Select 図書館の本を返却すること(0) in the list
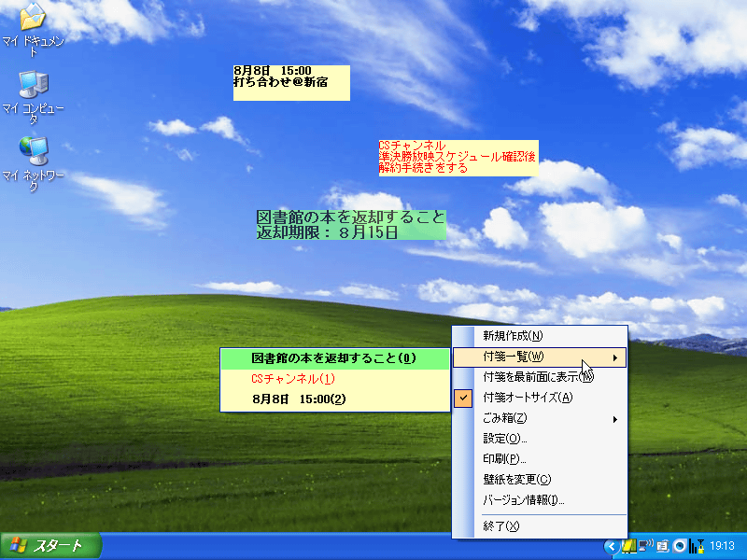The width and height of the screenshot is (747, 560). pos(335,358)
